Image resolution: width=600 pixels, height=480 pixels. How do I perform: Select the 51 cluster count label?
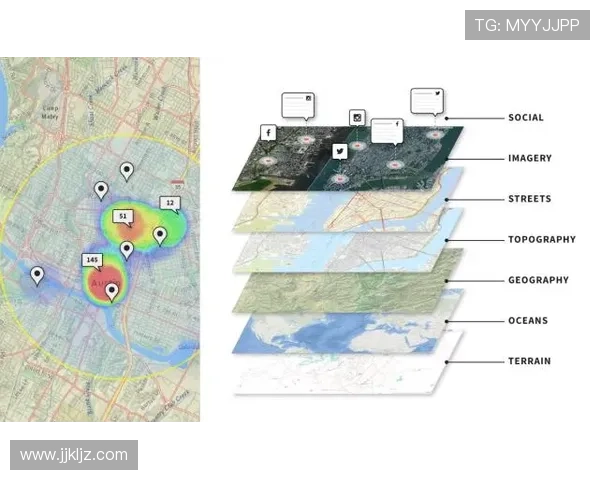pyautogui.click(x=123, y=216)
